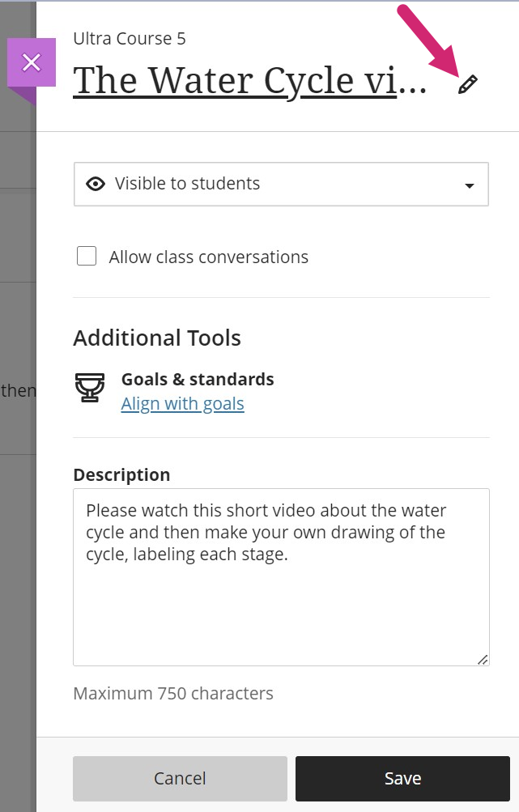Viewport: 519px width, 812px height.
Task: Click the "The Water Cycle vi..." title
Action: tap(249, 81)
